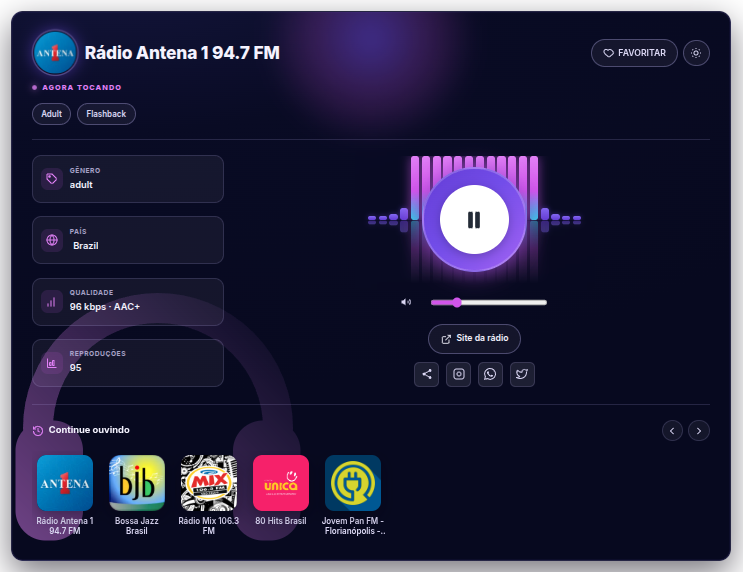Click the Gênero tag icon
This screenshot has width=743, height=572.
pos(52,179)
